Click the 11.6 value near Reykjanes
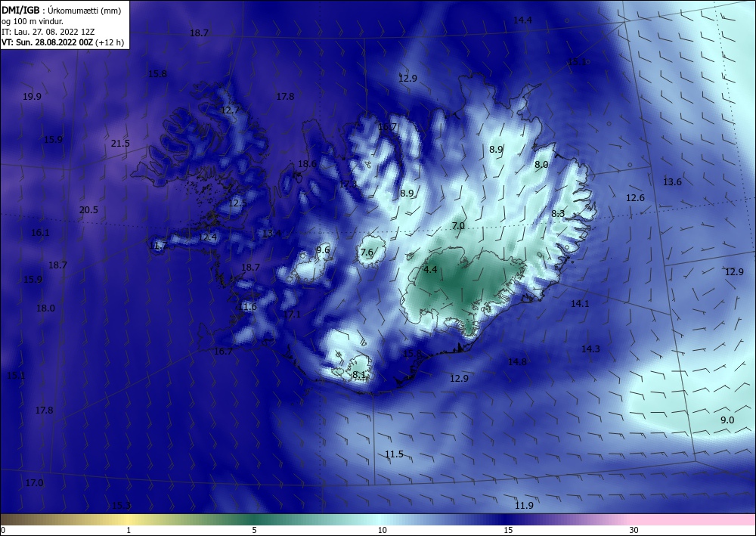This screenshot has width=756, height=536. [248, 307]
